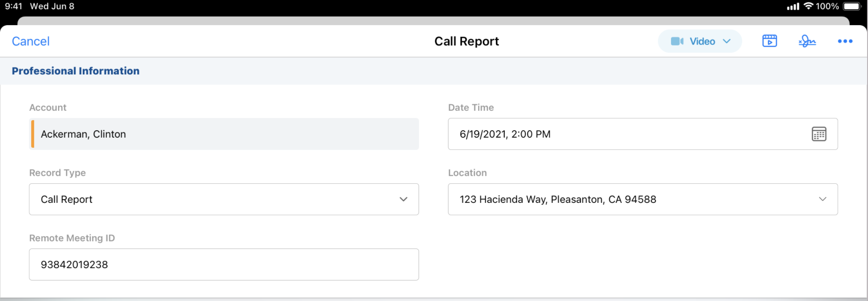868x301 pixels.
Task: Tap the battery status icon
Action: (852, 6)
